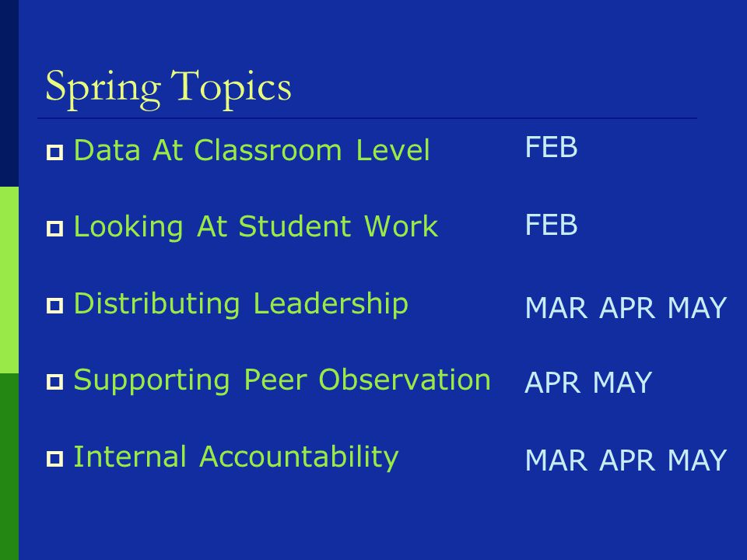The width and height of the screenshot is (747, 560).
Task: Click APR MAY beside Supporting Peer Observation
Action: 588,383
